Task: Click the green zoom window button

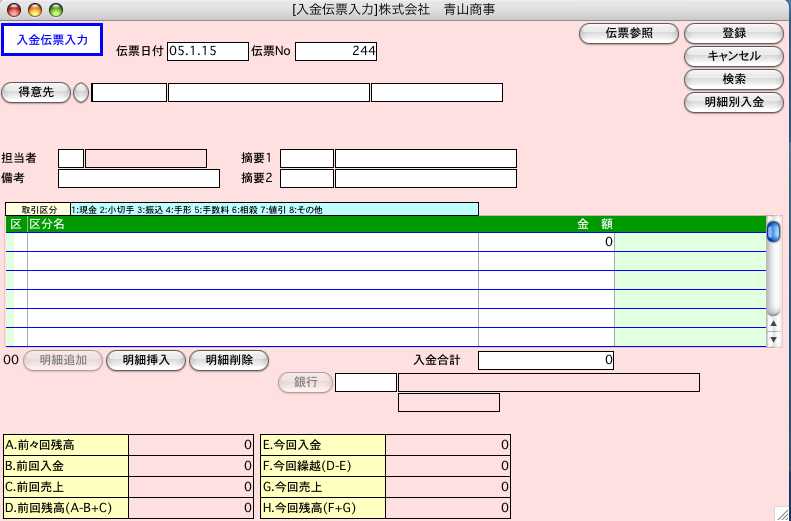Action: coord(55,10)
